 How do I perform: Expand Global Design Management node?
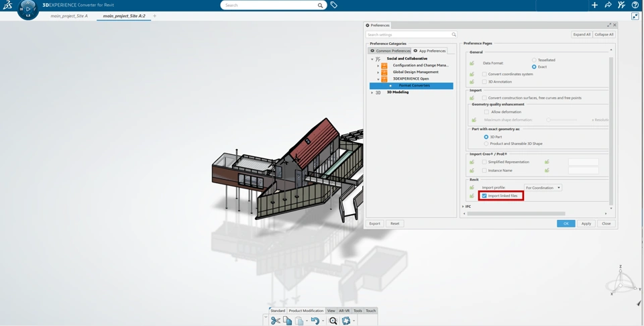click(x=378, y=72)
